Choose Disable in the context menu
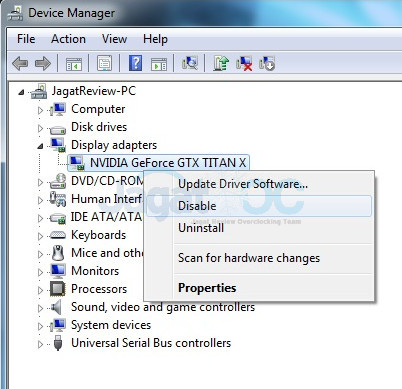The image size is (402, 389). point(259,206)
